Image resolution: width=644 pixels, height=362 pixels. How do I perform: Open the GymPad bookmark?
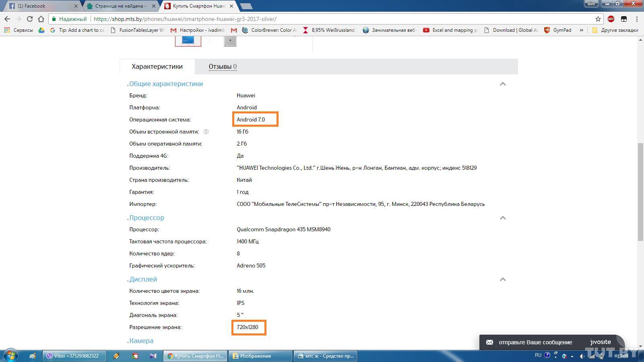tap(557, 30)
